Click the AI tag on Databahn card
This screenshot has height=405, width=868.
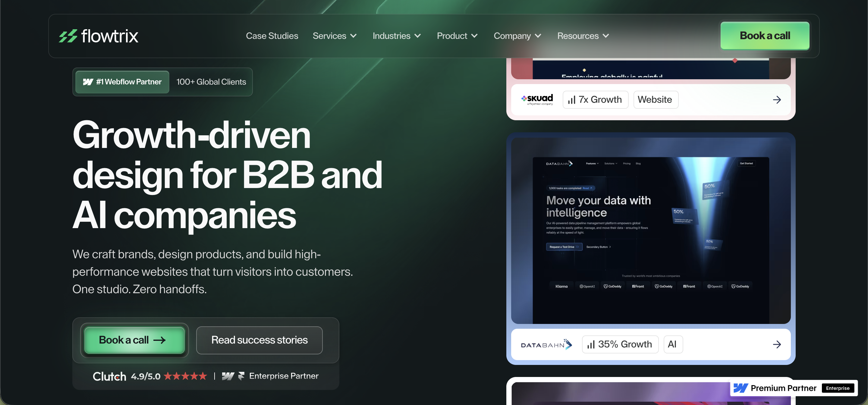[x=673, y=344]
